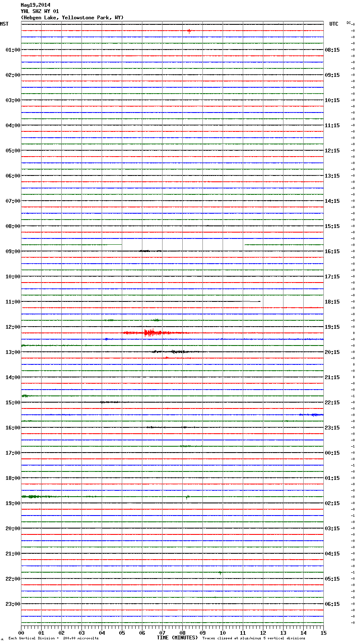The width and height of the screenshot is (357, 644).
Task: Click the 15 minute tick on the bottom axis
Action: pos(323,633)
